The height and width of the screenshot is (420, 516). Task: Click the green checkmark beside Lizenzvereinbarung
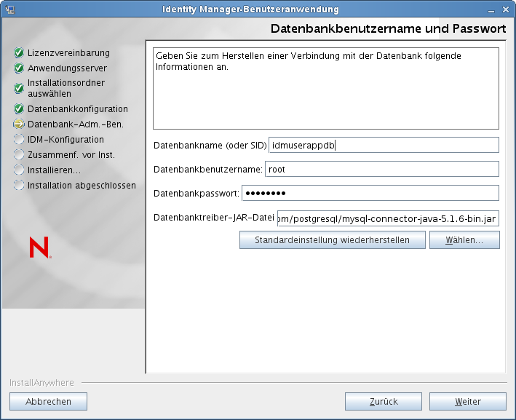pyautogui.click(x=19, y=52)
